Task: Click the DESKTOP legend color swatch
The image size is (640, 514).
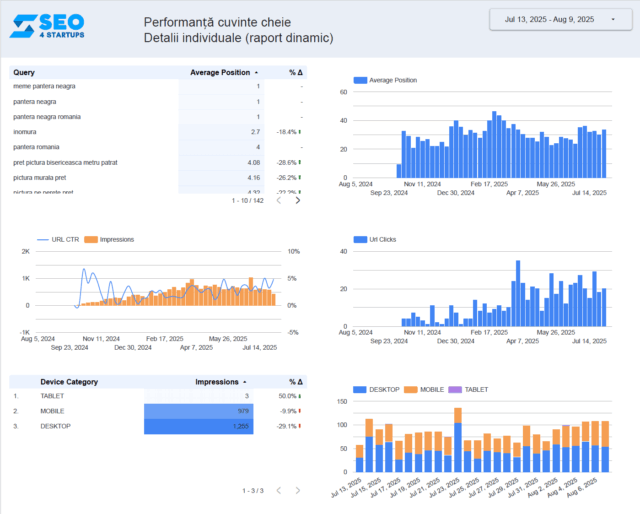Action: (360, 388)
